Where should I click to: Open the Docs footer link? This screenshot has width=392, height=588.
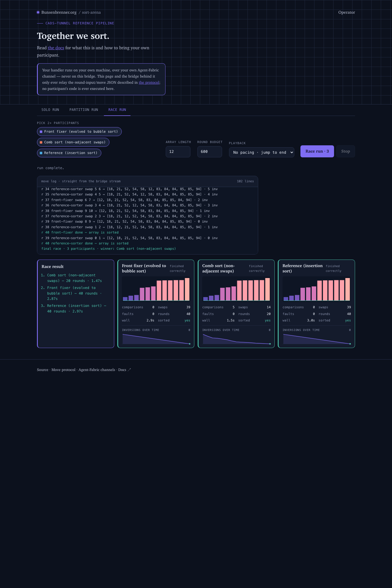(x=125, y=370)
